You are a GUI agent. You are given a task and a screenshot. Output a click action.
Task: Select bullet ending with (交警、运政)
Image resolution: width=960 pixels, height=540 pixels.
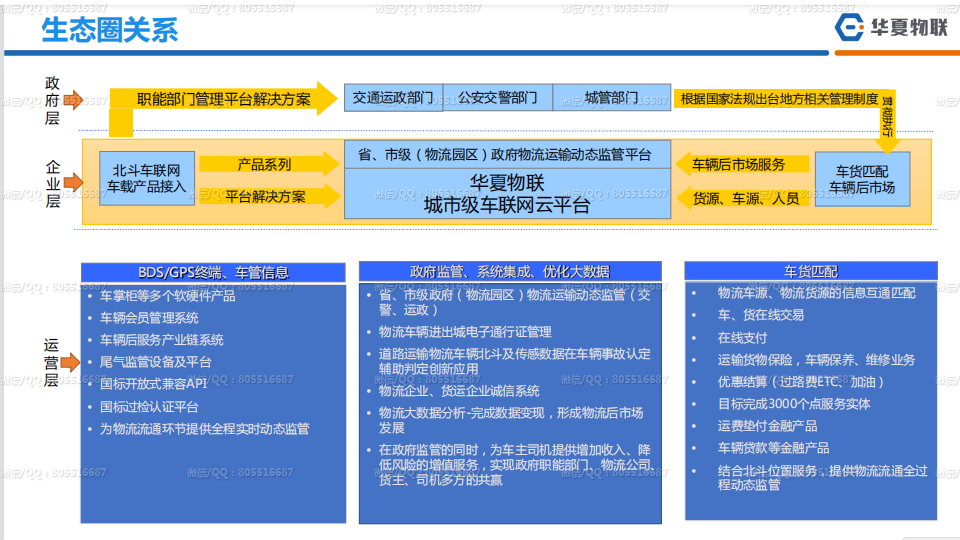coord(514,302)
